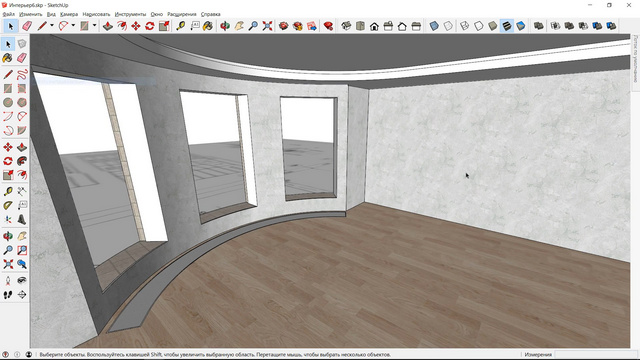Viewport: 640px width, 360px height.
Task: Open the Инструменты menu
Action: (x=130, y=14)
